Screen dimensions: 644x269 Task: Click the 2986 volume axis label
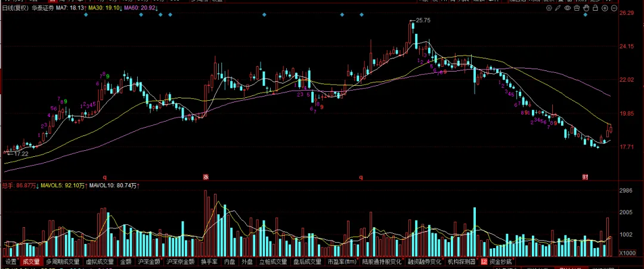(x=625, y=190)
